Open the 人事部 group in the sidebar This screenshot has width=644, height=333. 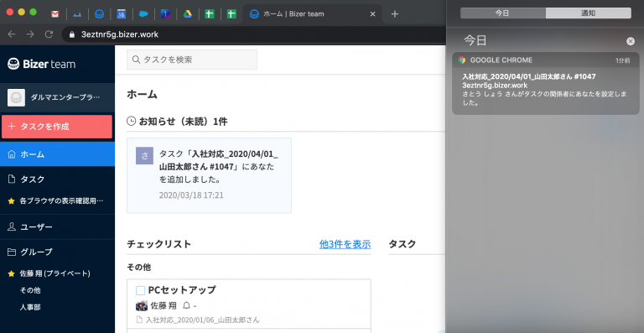30,307
